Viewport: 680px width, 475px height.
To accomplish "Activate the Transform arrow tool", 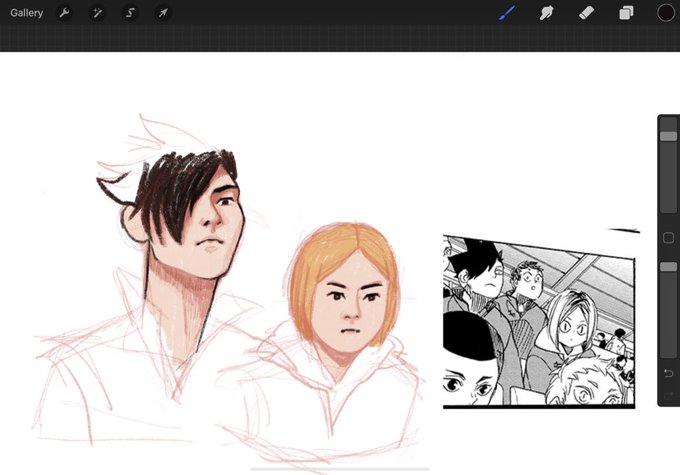I will (163, 13).
